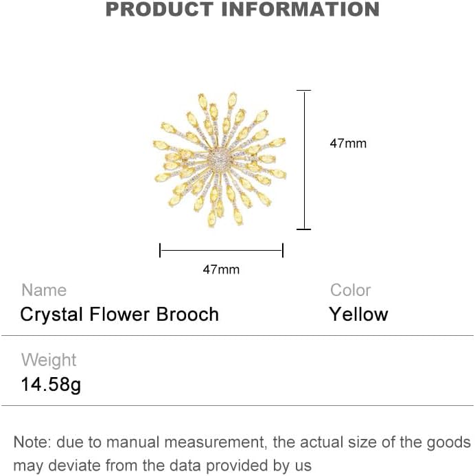Click left end cap of horizontal dimension line
Screen dimensions: 475x476
coord(160,251)
